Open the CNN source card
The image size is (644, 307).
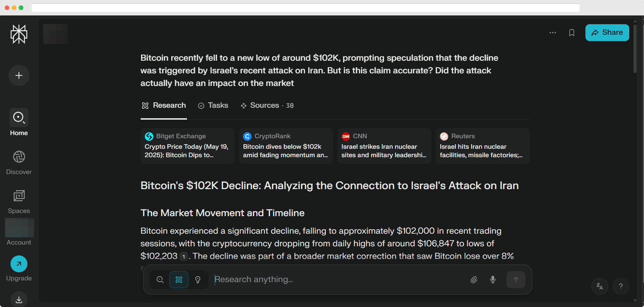click(384, 146)
